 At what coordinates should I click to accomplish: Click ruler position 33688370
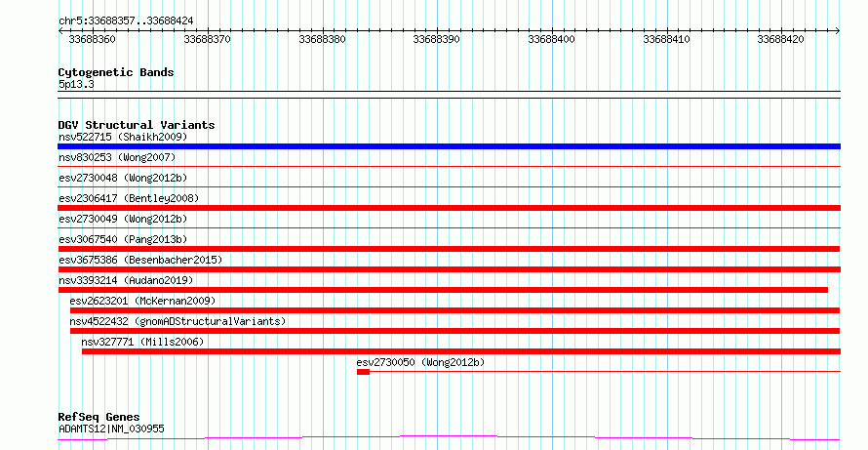pos(207,39)
